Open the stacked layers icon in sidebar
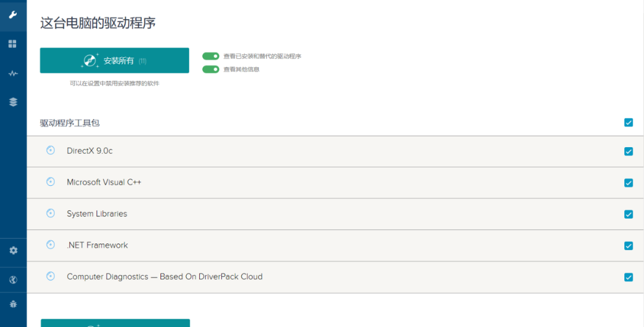Viewport: 644px width, 327px height. pyautogui.click(x=13, y=102)
